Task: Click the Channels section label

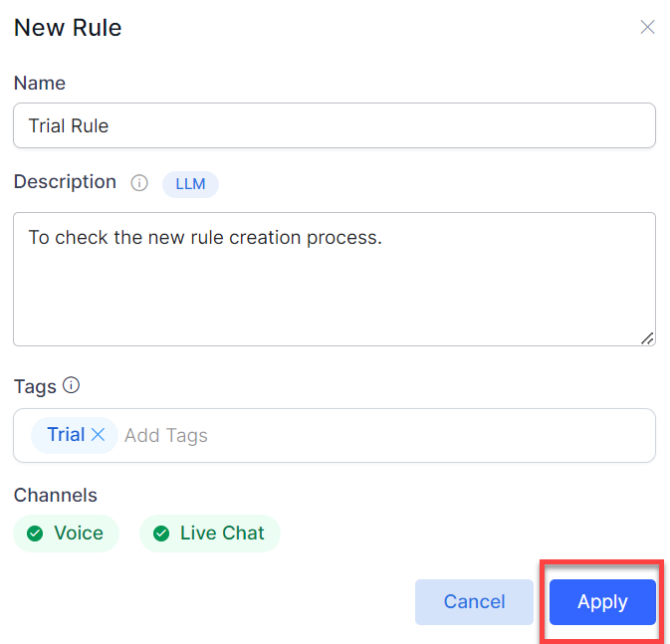Action: tap(56, 495)
